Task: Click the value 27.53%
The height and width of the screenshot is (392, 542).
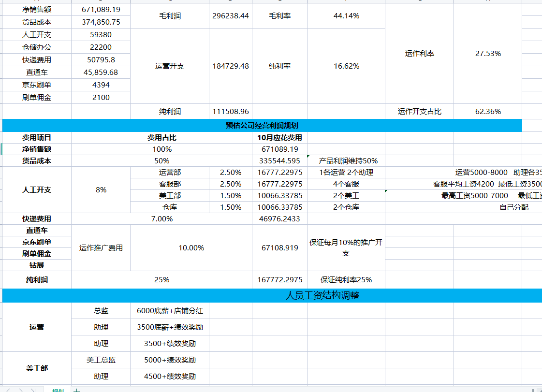Action: 488,54
